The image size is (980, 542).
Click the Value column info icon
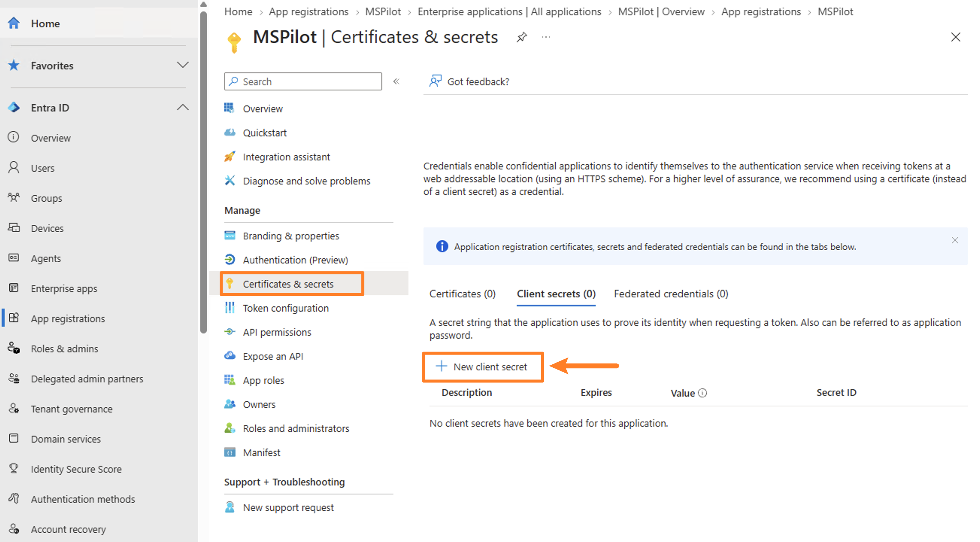coord(703,393)
